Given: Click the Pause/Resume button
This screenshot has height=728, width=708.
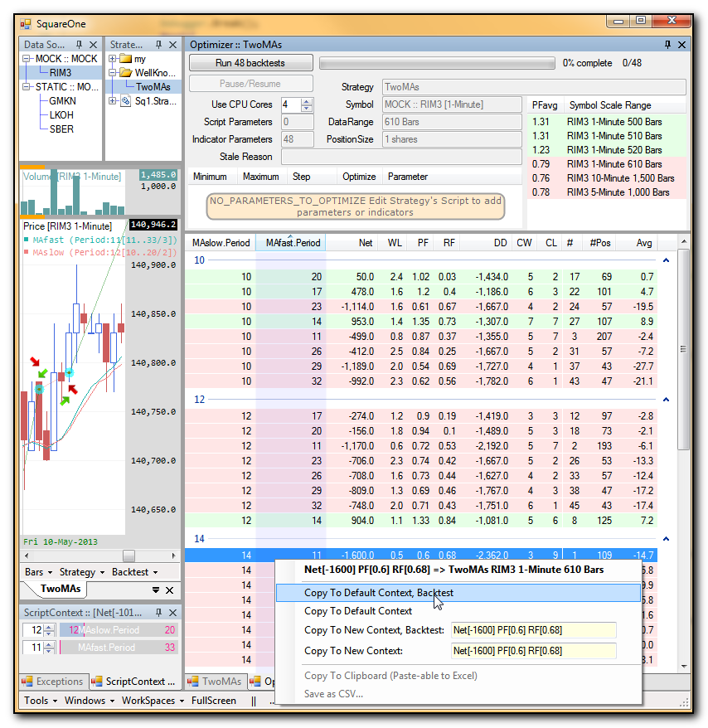Looking at the screenshot, I should pos(250,84).
